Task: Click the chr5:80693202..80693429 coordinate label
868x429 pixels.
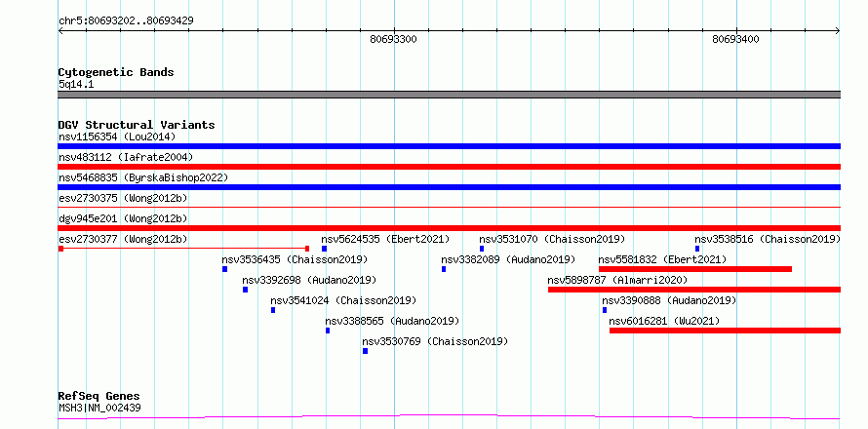Action: tap(126, 21)
